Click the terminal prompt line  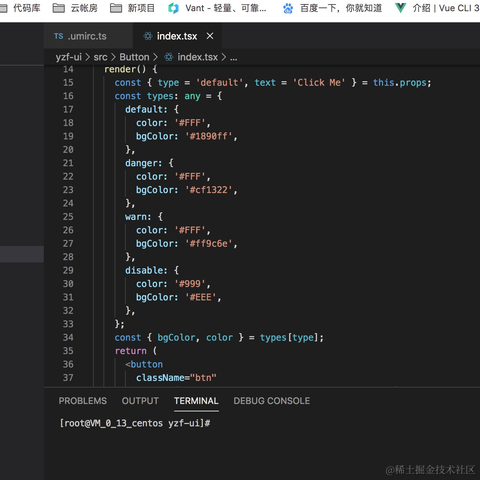coord(135,423)
